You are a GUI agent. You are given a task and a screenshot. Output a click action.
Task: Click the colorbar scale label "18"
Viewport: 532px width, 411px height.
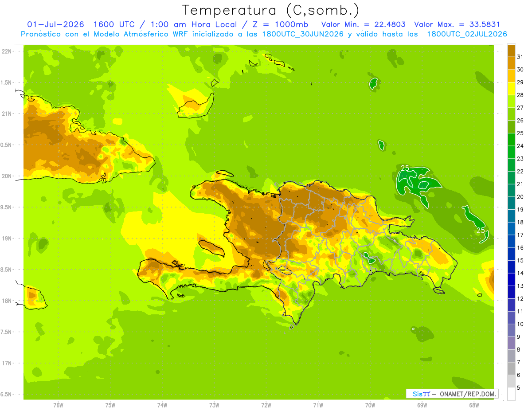pyautogui.click(x=520, y=222)
